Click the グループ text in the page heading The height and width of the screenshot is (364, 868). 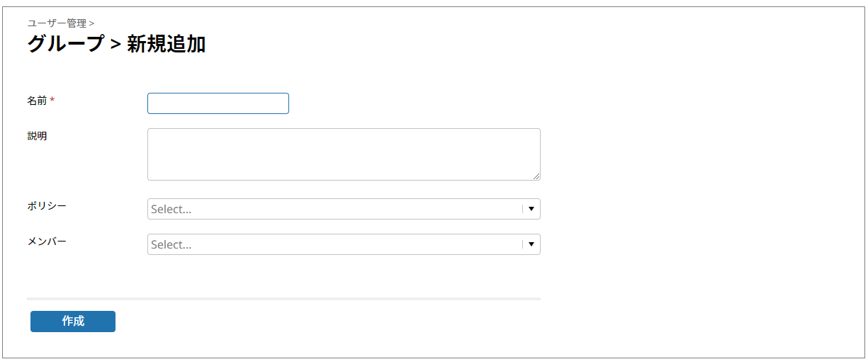click(65, 45)
